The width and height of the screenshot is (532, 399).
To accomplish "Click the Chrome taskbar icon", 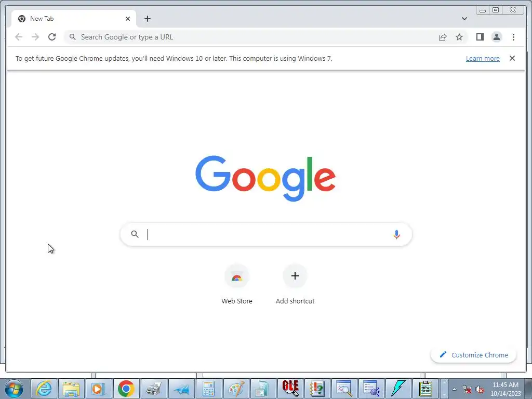I will pos(126,389).
